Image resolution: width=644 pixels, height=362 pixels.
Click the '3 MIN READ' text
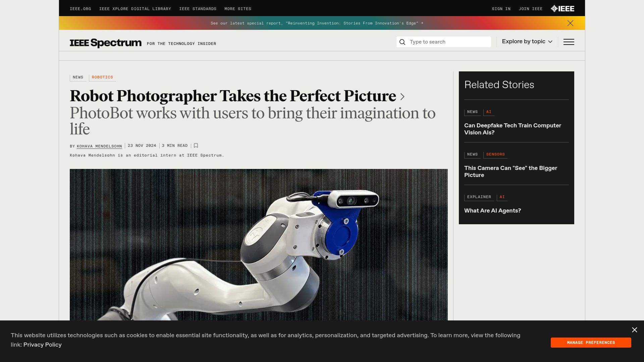tap(175, 146)
